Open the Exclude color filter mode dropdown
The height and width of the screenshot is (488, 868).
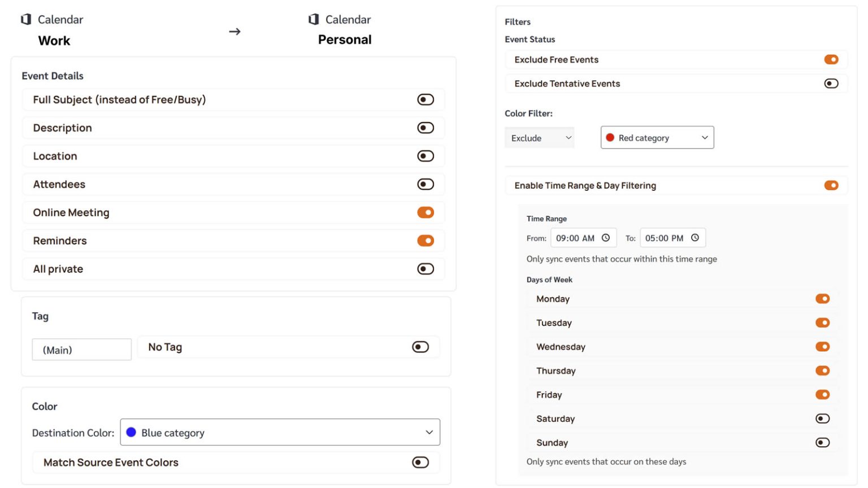tap(540, 138)
